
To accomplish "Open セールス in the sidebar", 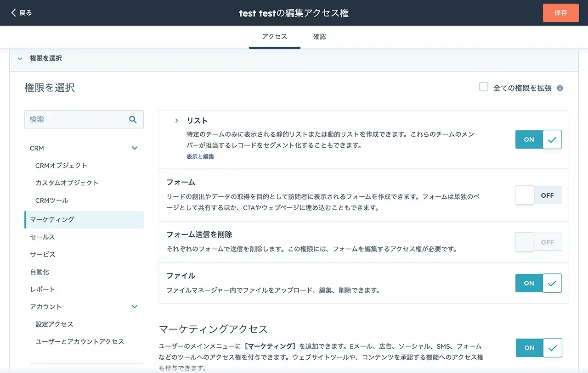I will point(42,237).
